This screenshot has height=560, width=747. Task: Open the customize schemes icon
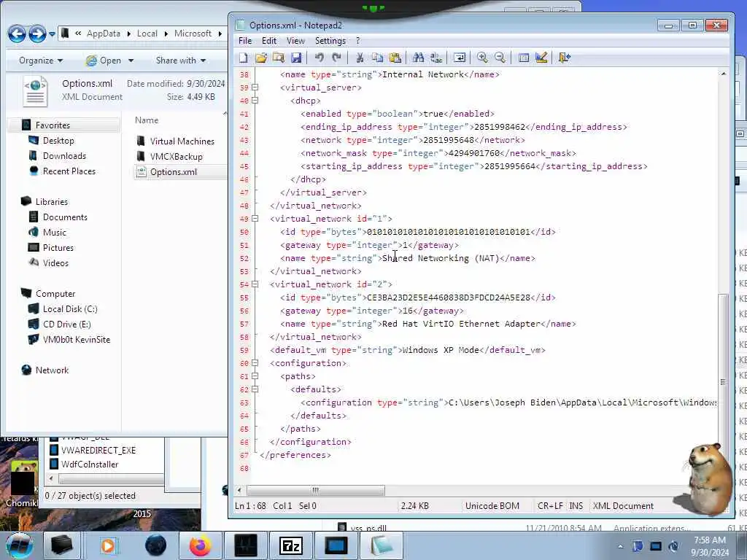541,58
